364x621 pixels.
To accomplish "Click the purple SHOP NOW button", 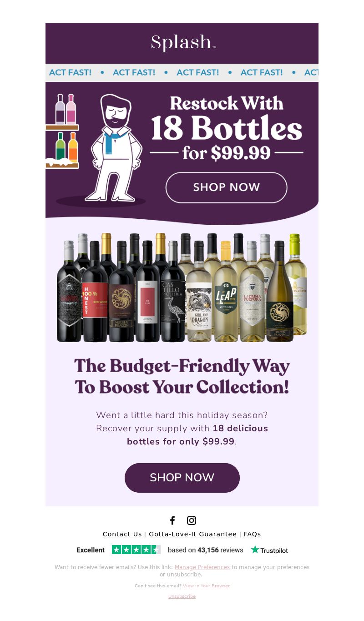I will click(182, 478).
